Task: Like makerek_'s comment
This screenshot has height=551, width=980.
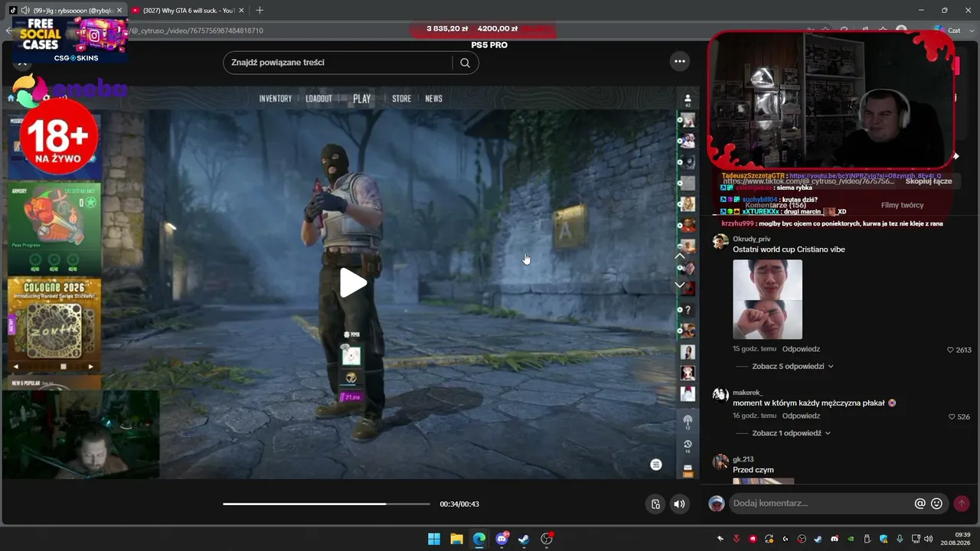Action: (x=952, y=417)
